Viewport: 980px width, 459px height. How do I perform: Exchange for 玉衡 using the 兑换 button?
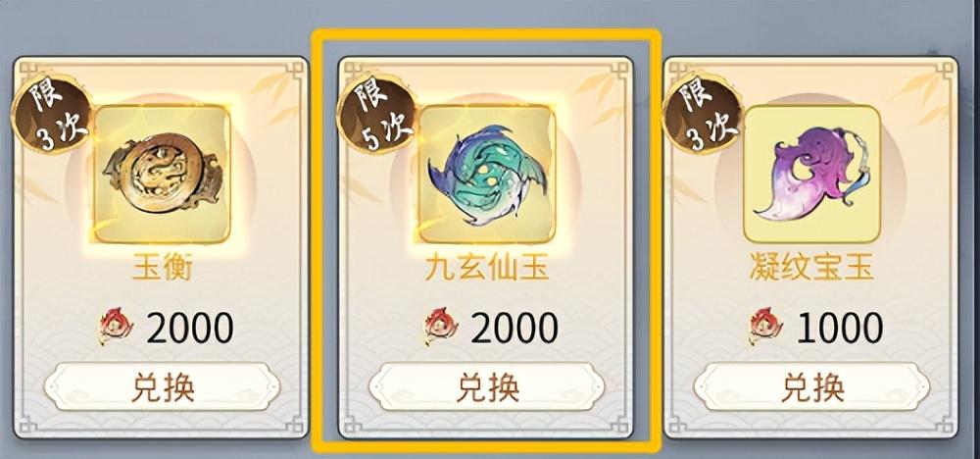point(162,386)
